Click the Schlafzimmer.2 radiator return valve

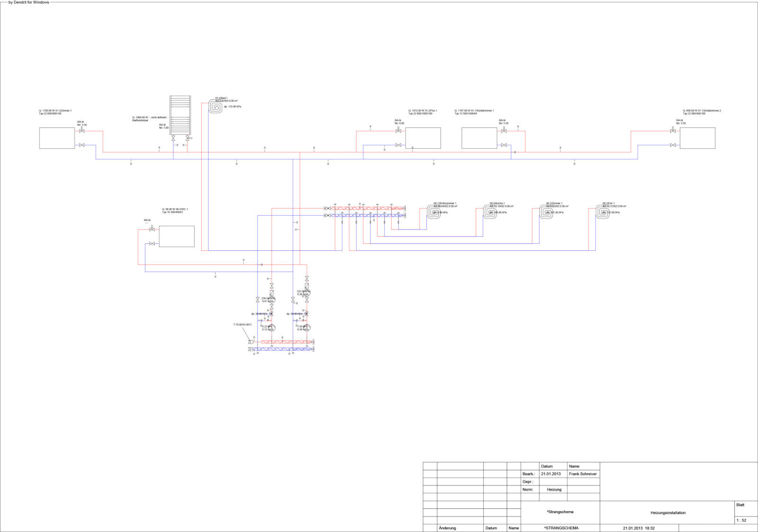click(x=673, y=145)
